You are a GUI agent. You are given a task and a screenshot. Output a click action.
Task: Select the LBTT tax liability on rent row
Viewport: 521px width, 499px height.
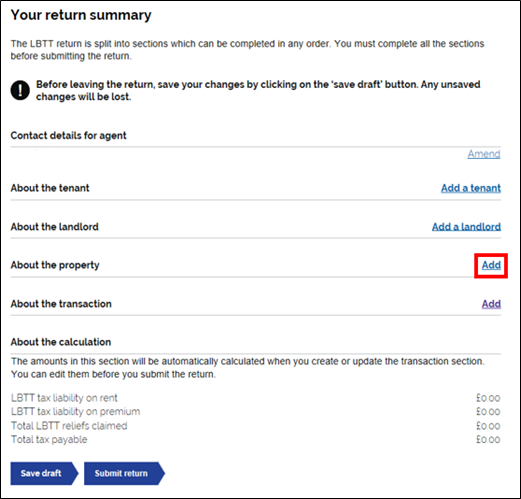coord(256,398)
